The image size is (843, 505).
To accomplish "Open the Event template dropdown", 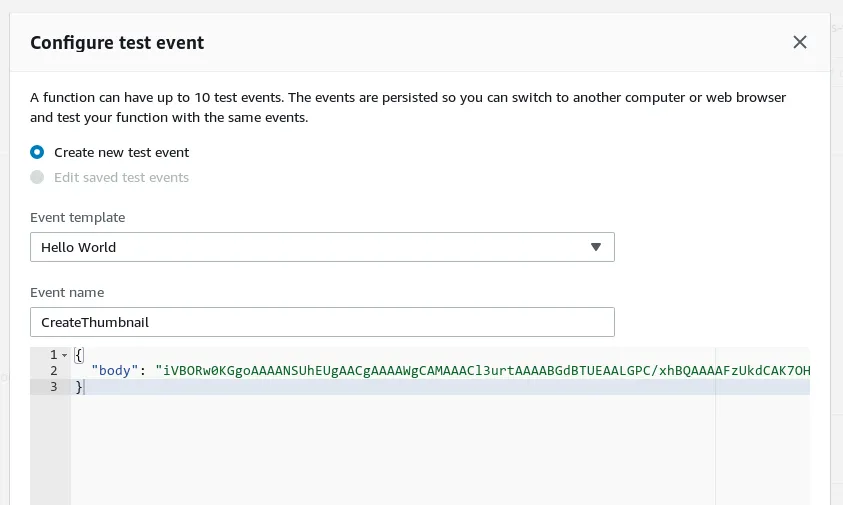I will 322,247.
